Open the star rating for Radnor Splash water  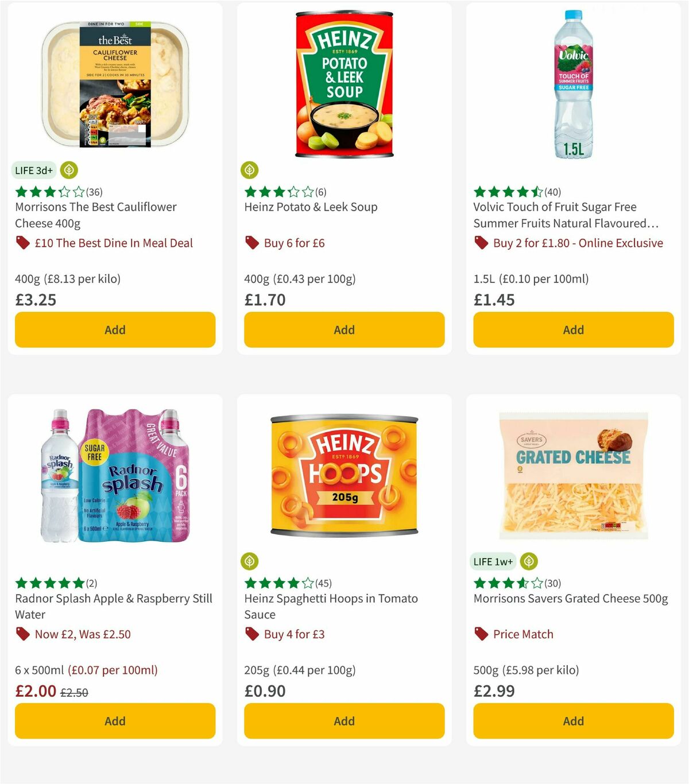pyautogui.click(x=48, y=583)
